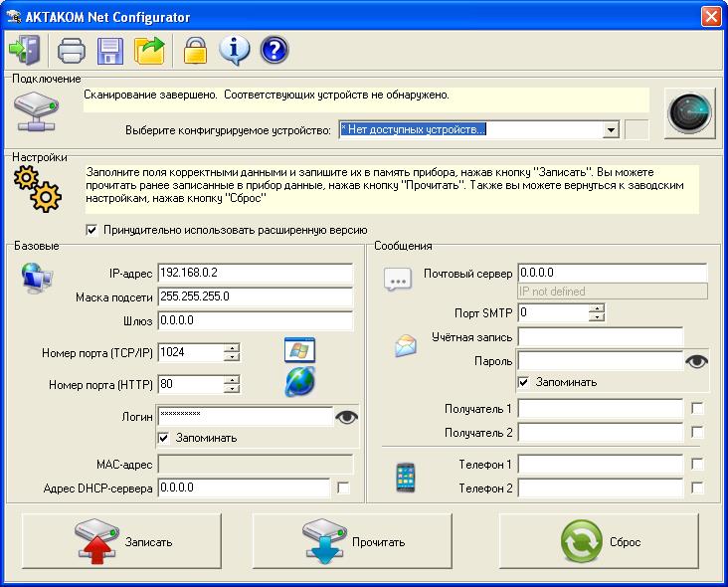The image size is (728, 587).
Task: Click the AKTAKOM title bar app icon
Action: (x=14, y=17)
